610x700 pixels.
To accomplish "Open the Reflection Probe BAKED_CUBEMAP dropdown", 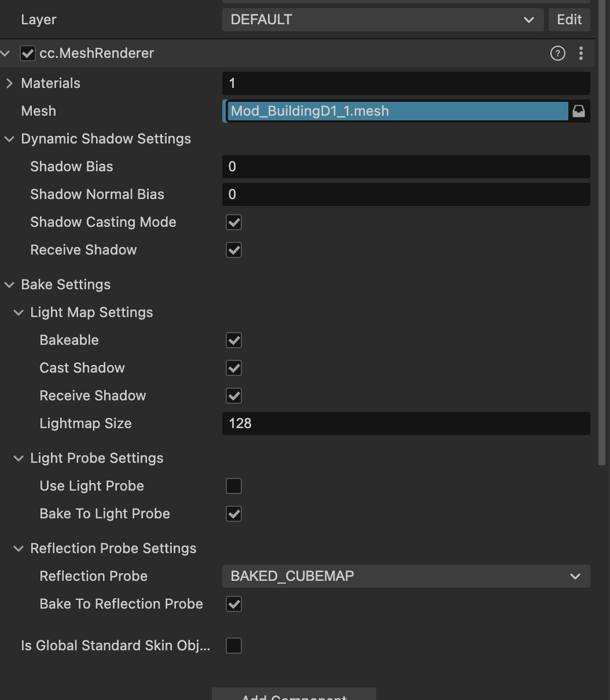I will tap(406, 577).
